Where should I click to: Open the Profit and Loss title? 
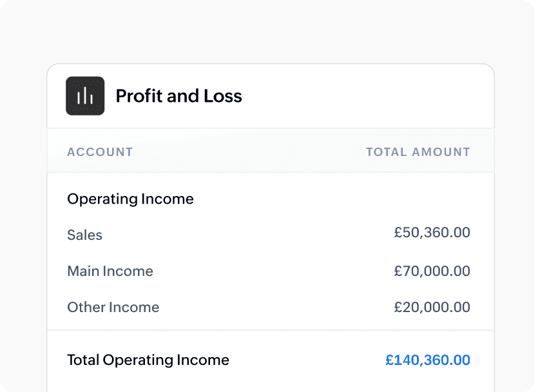click(x=178, y=96)
